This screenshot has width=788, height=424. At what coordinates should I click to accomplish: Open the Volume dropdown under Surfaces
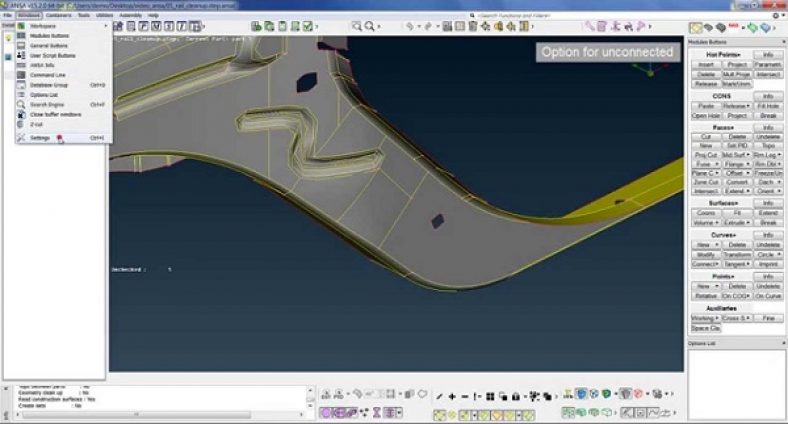click(x=705, y=223)
